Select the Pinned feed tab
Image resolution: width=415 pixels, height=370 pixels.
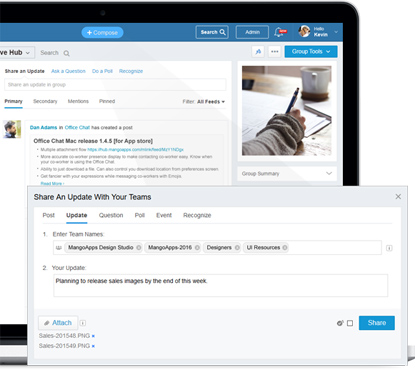click(x=107, y=101)
